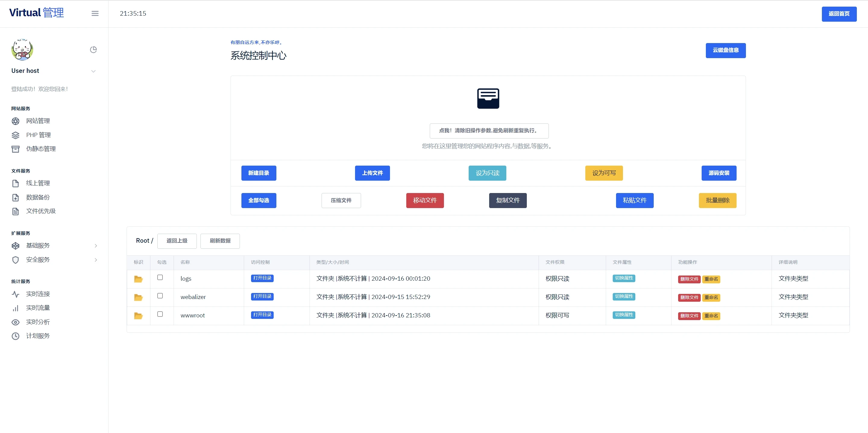Click the inbox tray icon in control center
868x433 pixels.
click(488, 98)
